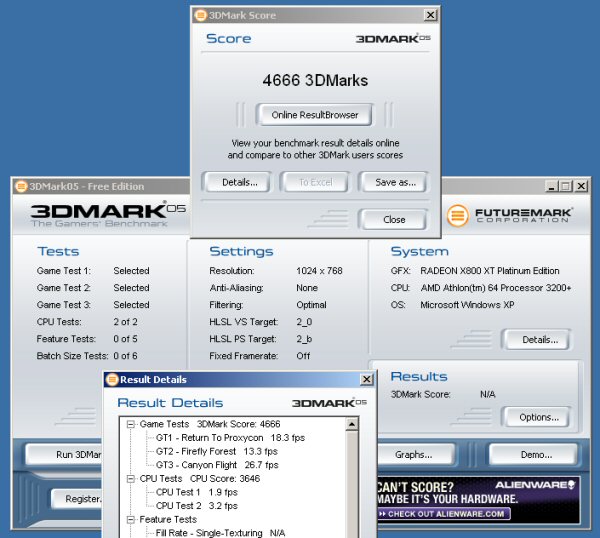The image size is (600, 538).
Task: Select the CPU Test 1 row
Action: point(197,492)
